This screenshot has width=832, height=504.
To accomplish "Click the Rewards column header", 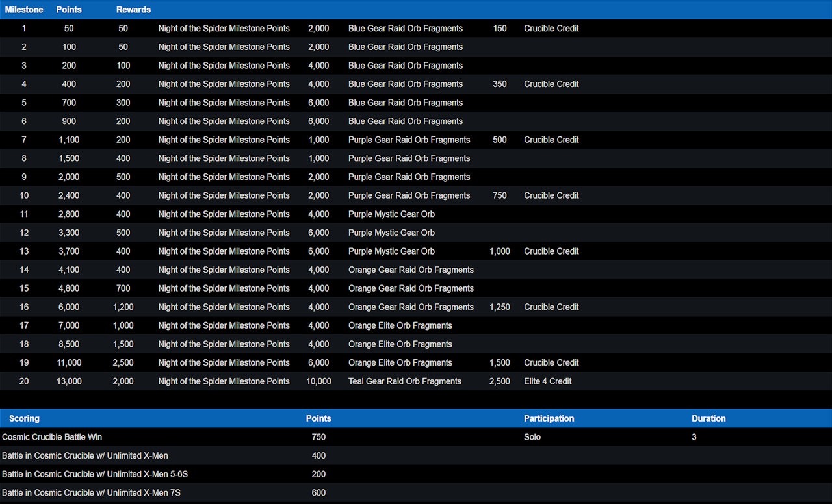I will click(133, 10).
